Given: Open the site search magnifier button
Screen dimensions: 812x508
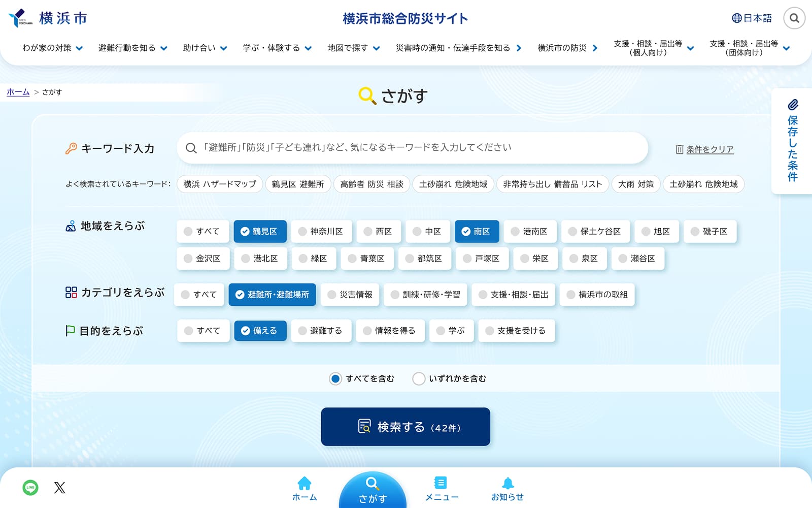Looking at the screenshot, I should coord(794,18).
